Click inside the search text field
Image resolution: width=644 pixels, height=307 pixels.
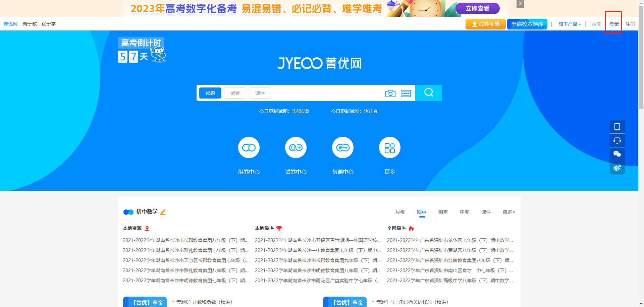coord(325,93)
